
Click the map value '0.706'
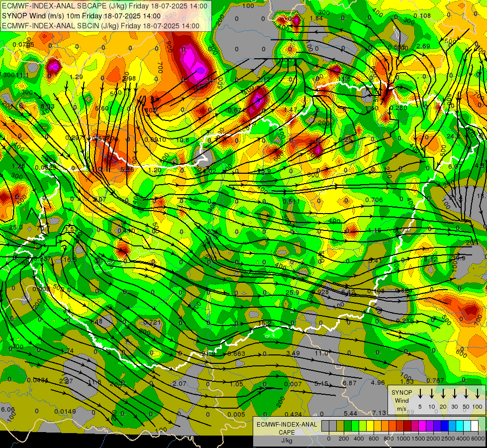coord(374,200)
